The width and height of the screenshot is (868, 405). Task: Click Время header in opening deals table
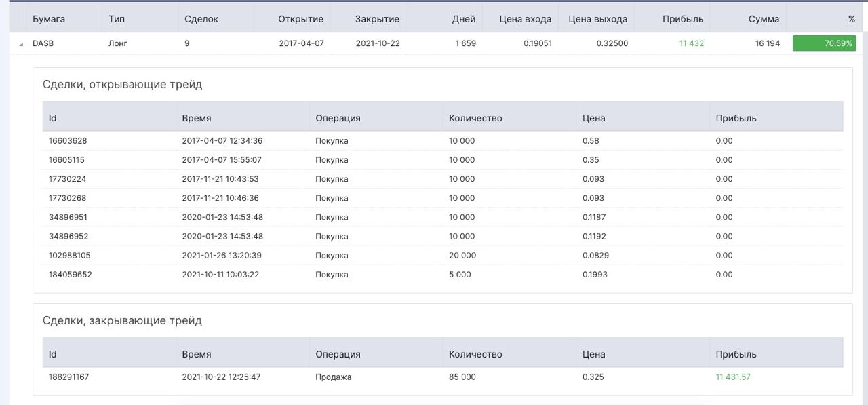[x=197, y=118]
